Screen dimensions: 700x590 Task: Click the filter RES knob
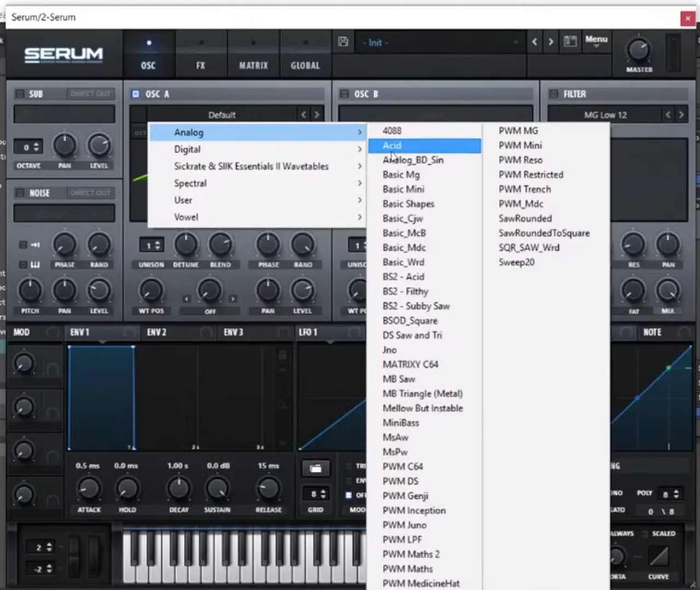(633, 245)
